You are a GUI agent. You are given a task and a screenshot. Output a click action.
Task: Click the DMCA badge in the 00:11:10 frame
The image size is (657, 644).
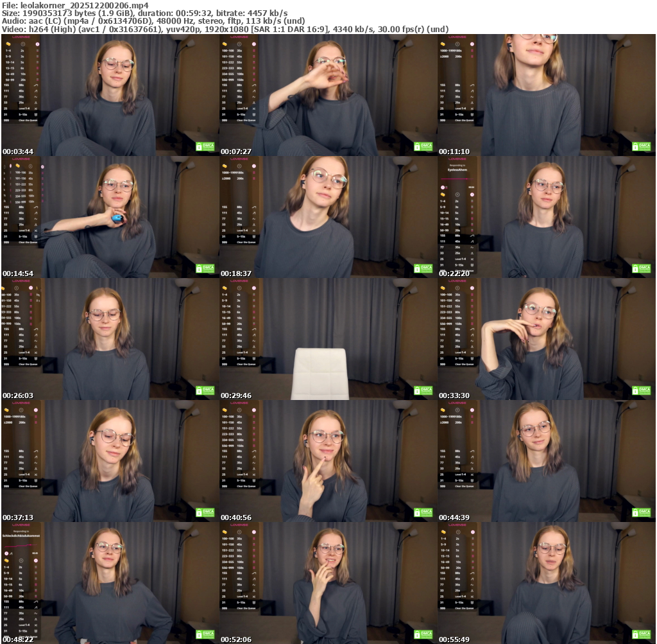point(641,146)
